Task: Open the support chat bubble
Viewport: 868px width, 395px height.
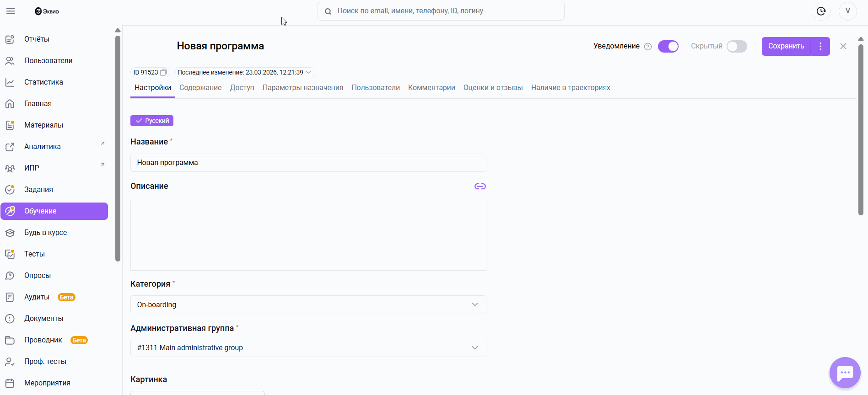Action: (x=845, y=373)
